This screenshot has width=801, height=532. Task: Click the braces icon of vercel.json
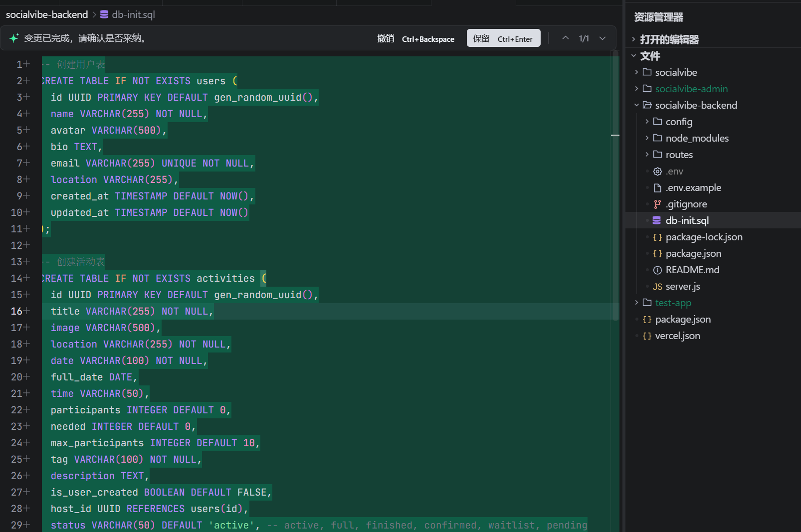coord(647,336)
